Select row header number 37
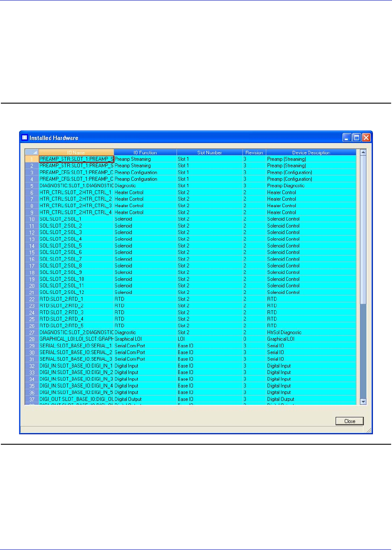Screen dimensions: 392x550 pos(32,399)
